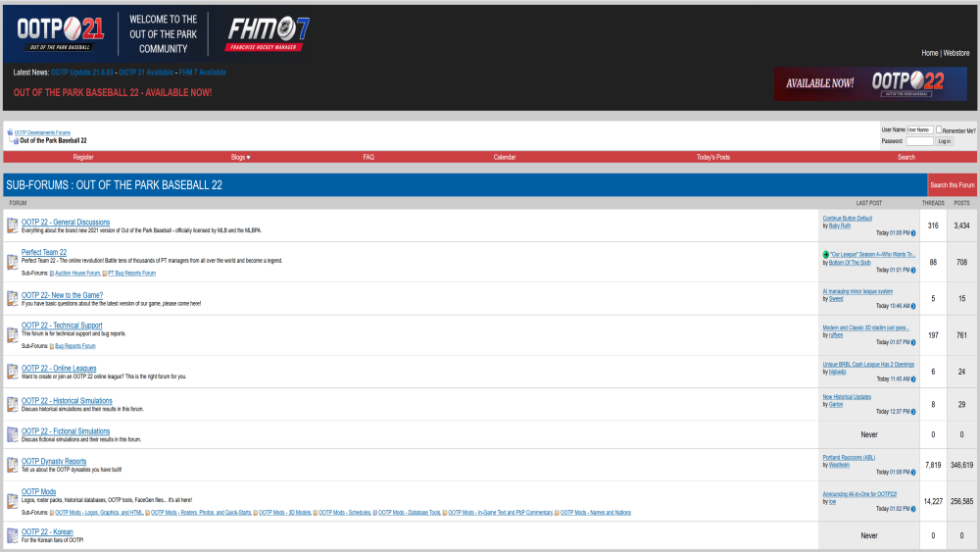Enable the Remember Me checkbox

(939, 129)
